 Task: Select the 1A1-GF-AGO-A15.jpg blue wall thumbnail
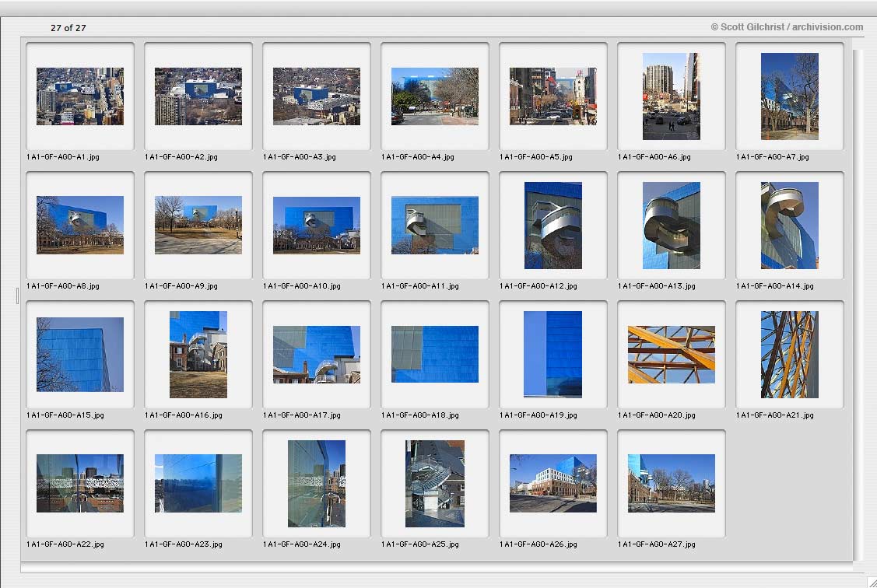80,355
